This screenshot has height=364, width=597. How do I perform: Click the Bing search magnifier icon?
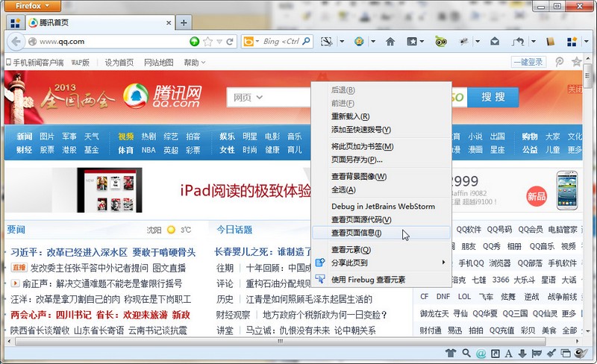click(x=307, y=41)
